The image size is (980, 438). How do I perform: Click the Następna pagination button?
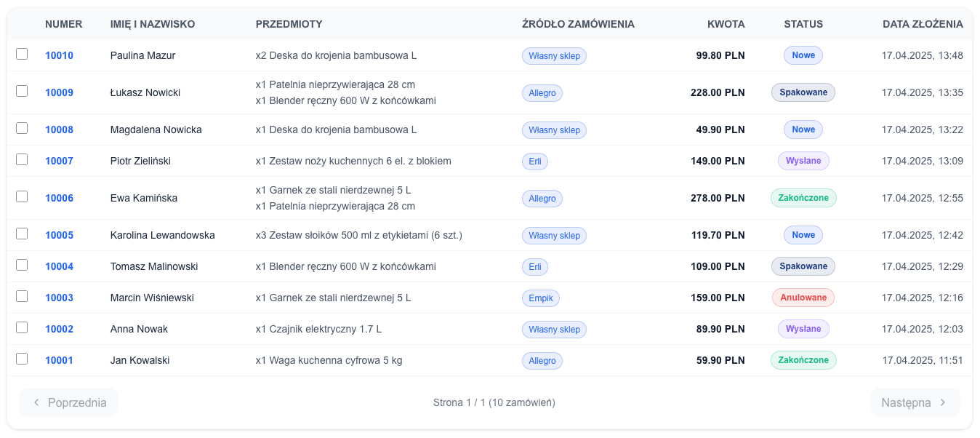tap(915, 402)
